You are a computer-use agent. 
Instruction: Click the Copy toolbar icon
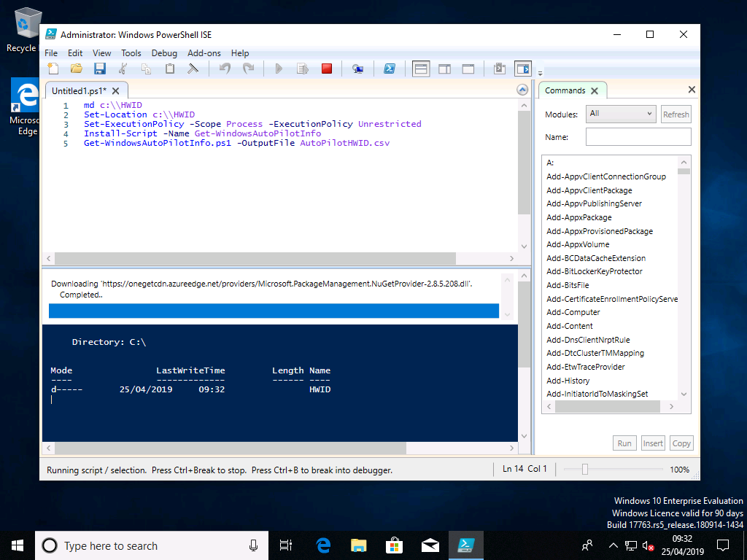tap(146, 69)
